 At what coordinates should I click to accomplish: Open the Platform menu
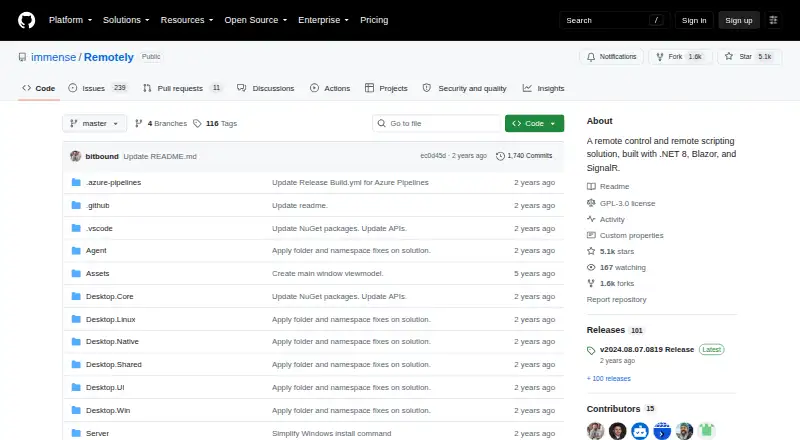[70, 20]
